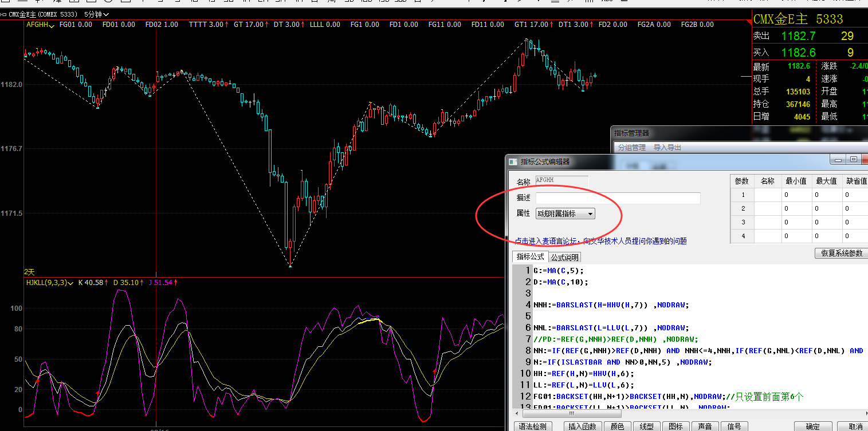Click the 描述 description input field
Screen dimensions: 868x431
click(618, 198)
